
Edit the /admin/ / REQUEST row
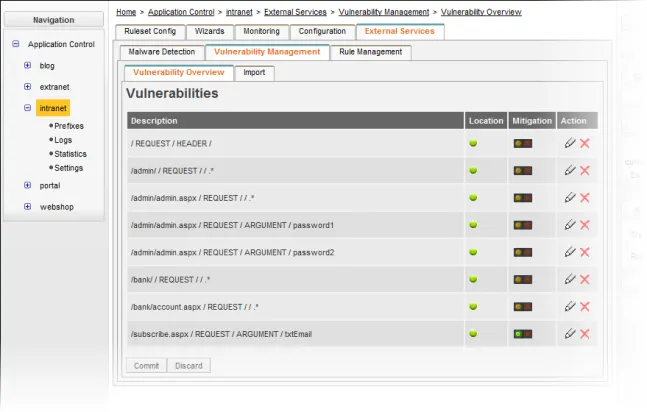click(x=570, y=170)
